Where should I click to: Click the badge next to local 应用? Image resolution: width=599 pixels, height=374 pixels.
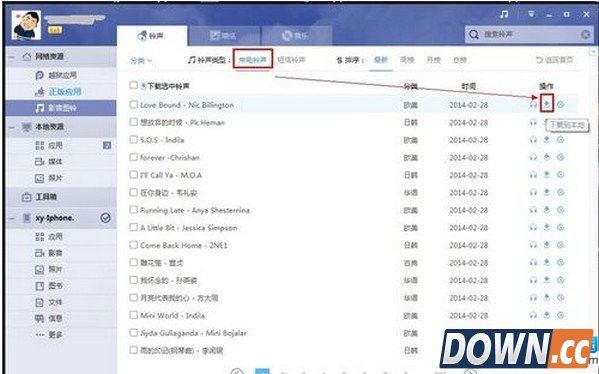coord(107,145)
